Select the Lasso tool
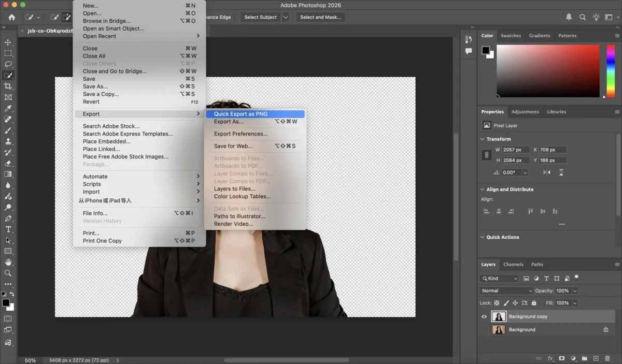622x364 pixels. [x=8, y=64]
